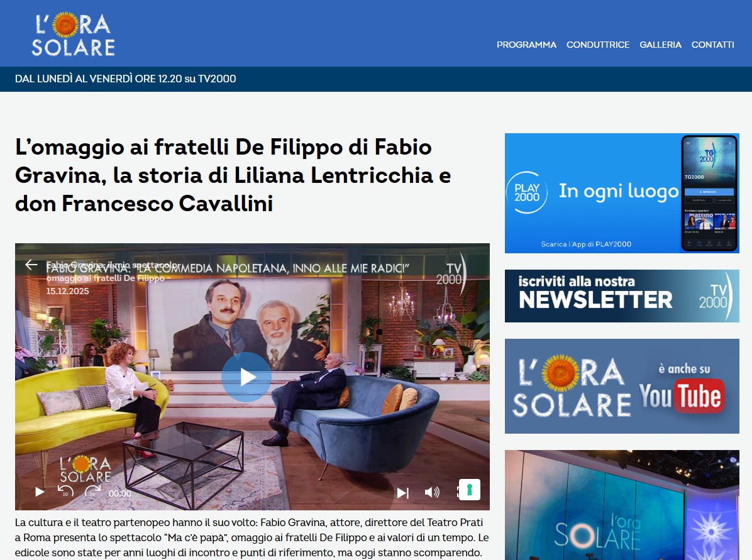
Task: Go back using the video arrow icon
Action: coord(31,265)
